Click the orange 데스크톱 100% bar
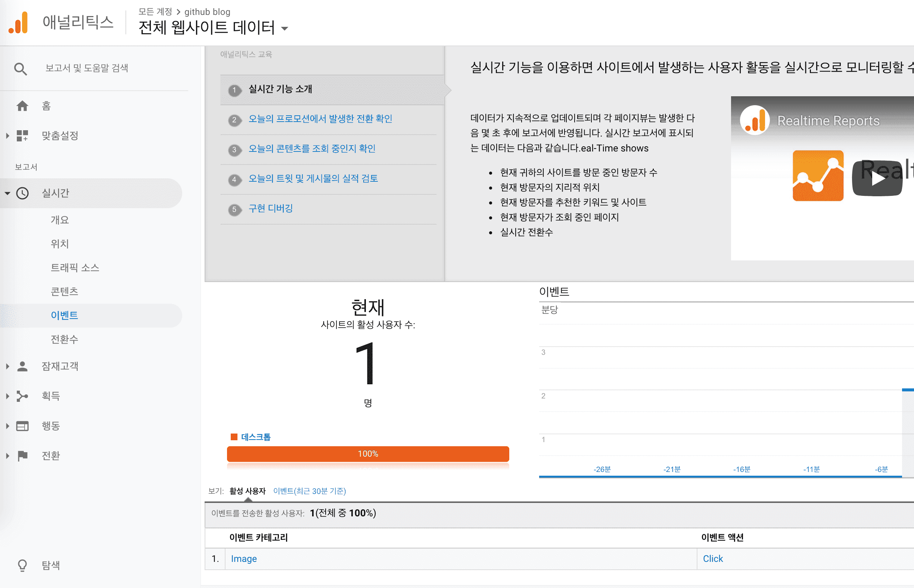The width and height of the screenshot is (914, 588). (x=368, y=454)
